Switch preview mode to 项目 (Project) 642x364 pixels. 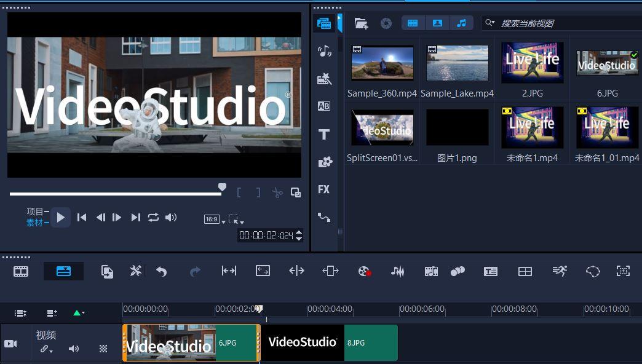tap(34, 212)
